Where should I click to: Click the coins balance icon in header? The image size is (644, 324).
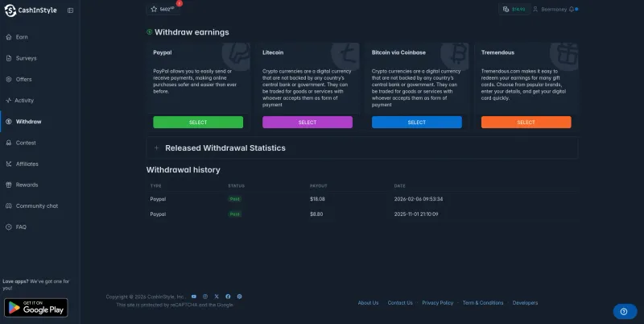pyautogui.click(x=506, y=9)
